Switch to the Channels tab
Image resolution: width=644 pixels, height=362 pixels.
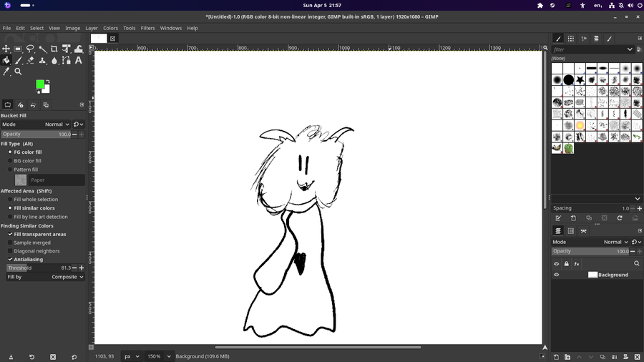(571, 231)
